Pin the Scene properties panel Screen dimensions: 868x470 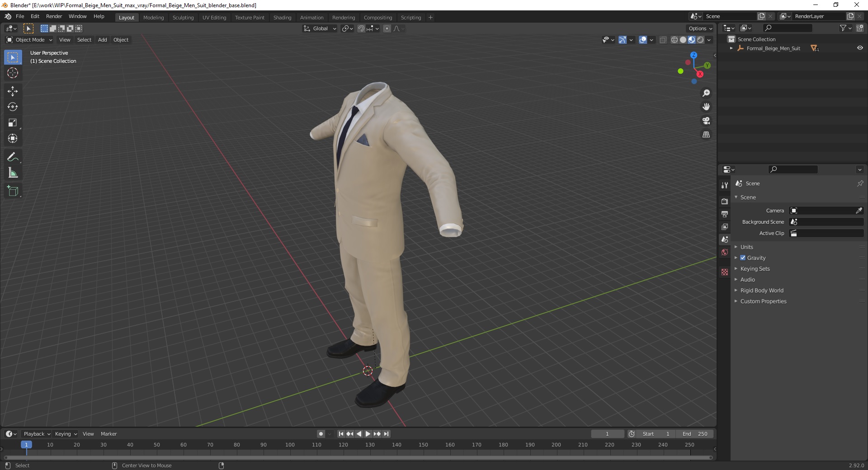[x=860, y=183]
